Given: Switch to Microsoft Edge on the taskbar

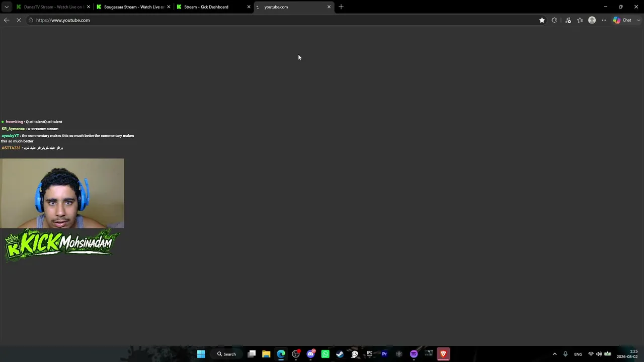Looking at the screenshot, I should tap(281, 354).
